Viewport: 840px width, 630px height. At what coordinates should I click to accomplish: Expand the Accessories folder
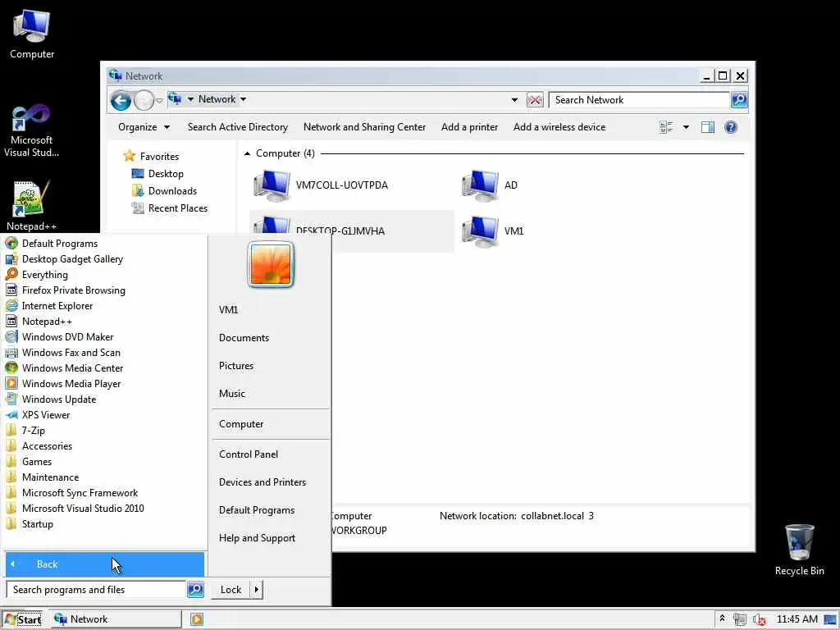click(x=47, y=445)
